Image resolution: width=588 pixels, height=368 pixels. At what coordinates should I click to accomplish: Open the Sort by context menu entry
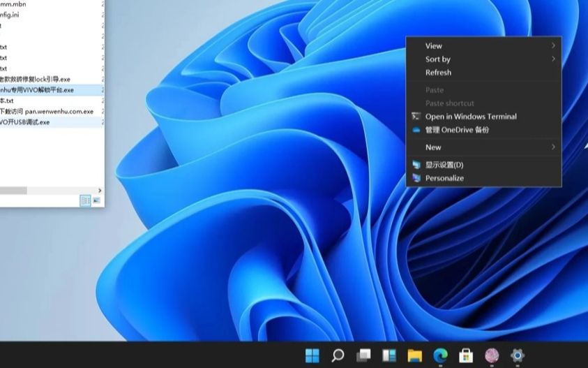tap(484, 59)
